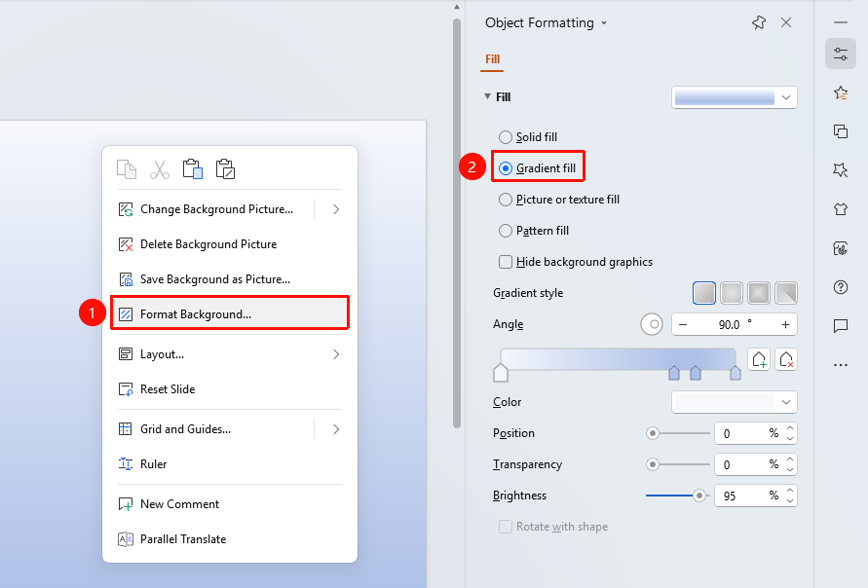Image resolution: width=868 pixels, height=588 pixels.
Task: Select the Gradient fill option
Action: coord(538,168)
